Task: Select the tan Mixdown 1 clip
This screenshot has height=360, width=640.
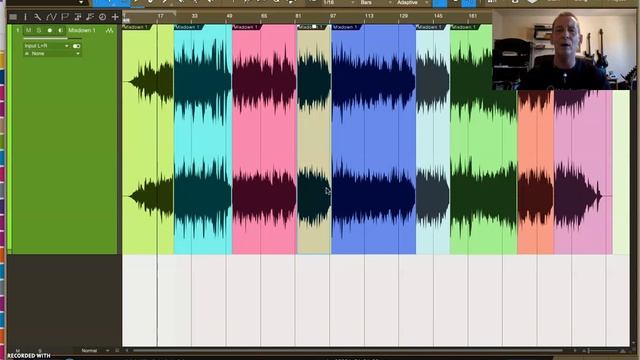Action: tap(314, 139)
